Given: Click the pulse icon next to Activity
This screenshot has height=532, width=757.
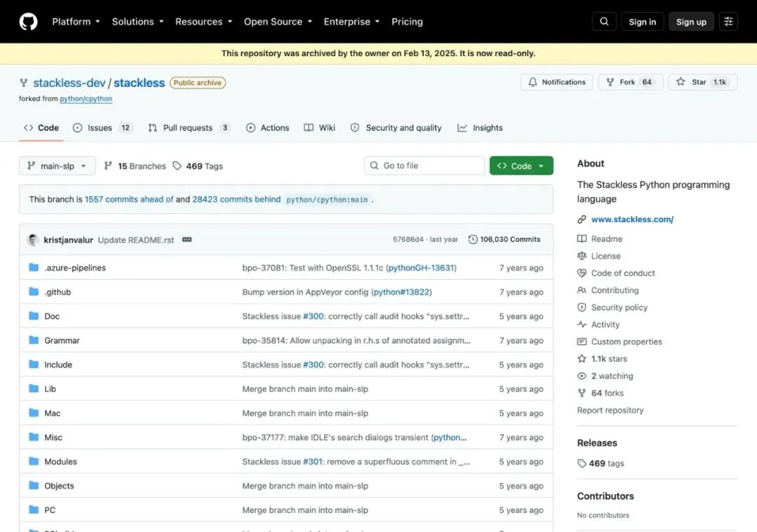Looking at the screenshot, I should tap(582, 325).
